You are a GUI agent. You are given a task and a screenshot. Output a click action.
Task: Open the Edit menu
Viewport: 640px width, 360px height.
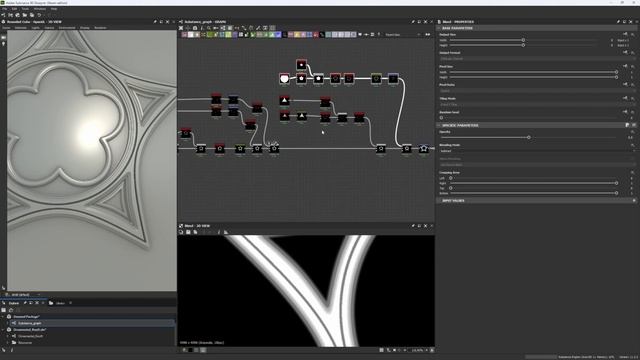tap(14, 9)
